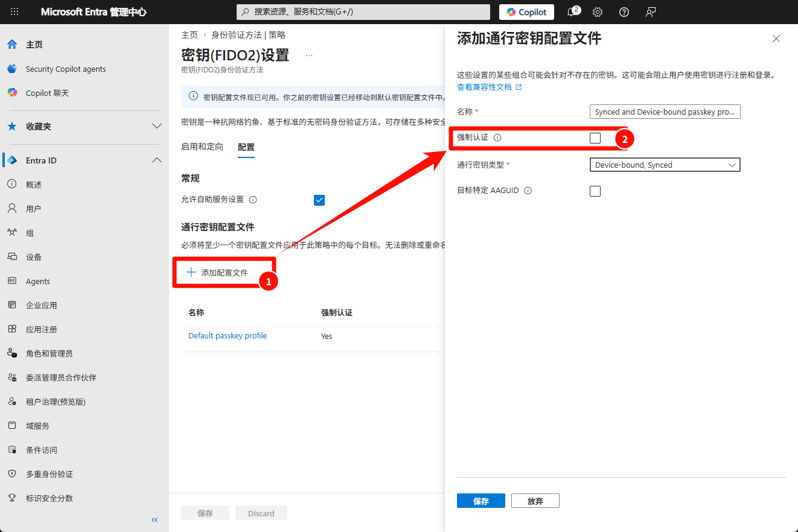Open the notifications bell icon

tap(571, 12)
